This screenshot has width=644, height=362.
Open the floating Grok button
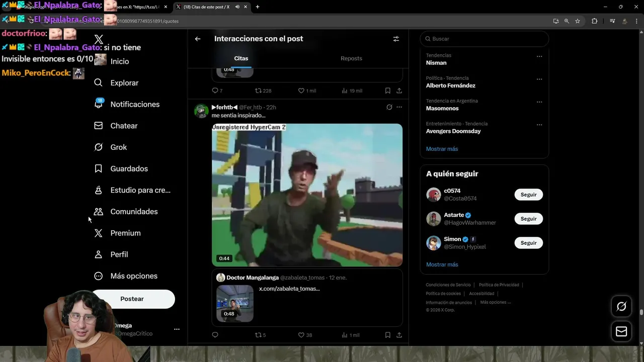click(621, 307)
